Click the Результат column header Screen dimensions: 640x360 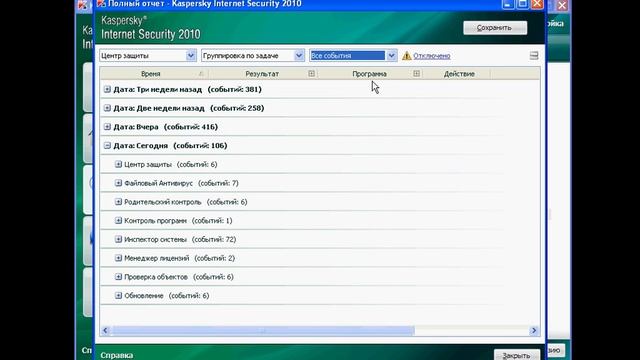pyautogui.click(x=262, y=74)
